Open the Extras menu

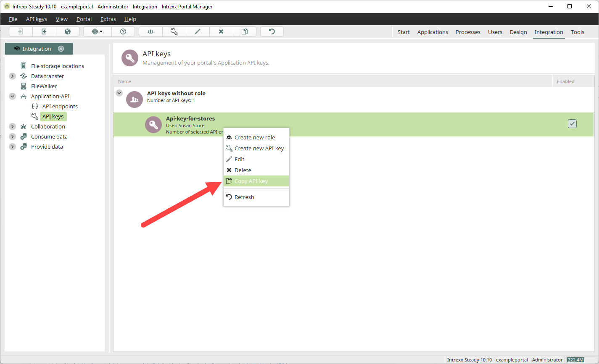point(108,19)
